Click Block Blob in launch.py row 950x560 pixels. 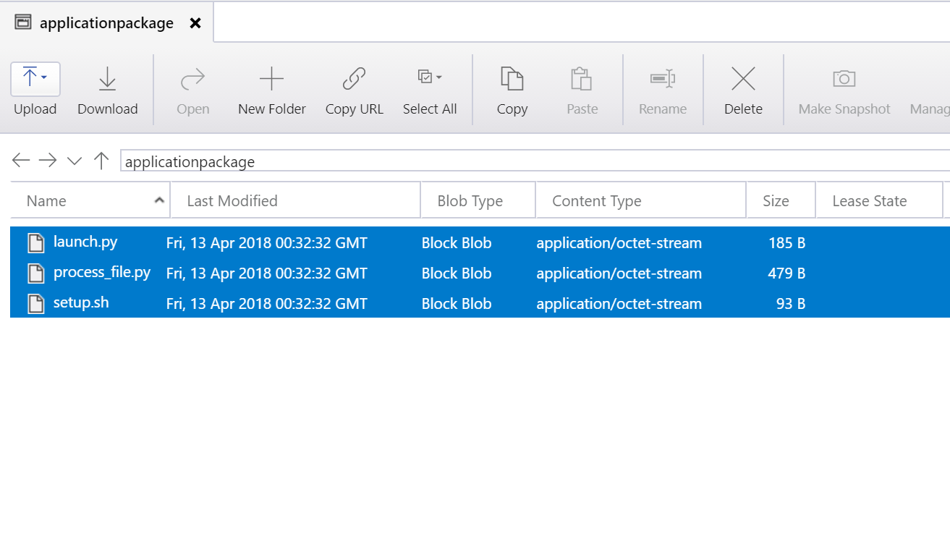[x=457, y=243]
